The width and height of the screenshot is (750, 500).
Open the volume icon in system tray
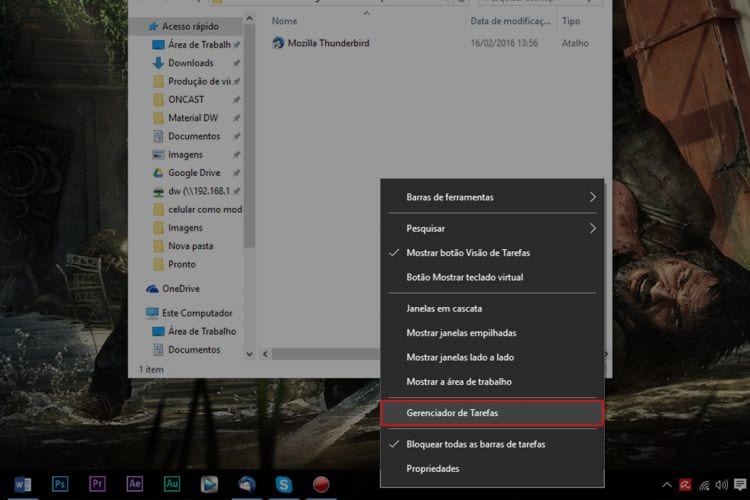721,485
